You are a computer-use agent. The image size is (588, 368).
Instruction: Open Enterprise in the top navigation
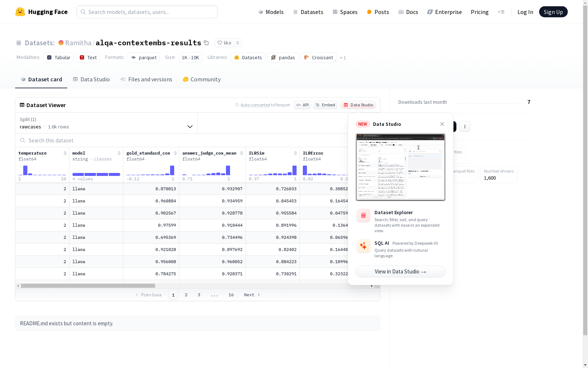pyautogui.click(x=444, y=12)
